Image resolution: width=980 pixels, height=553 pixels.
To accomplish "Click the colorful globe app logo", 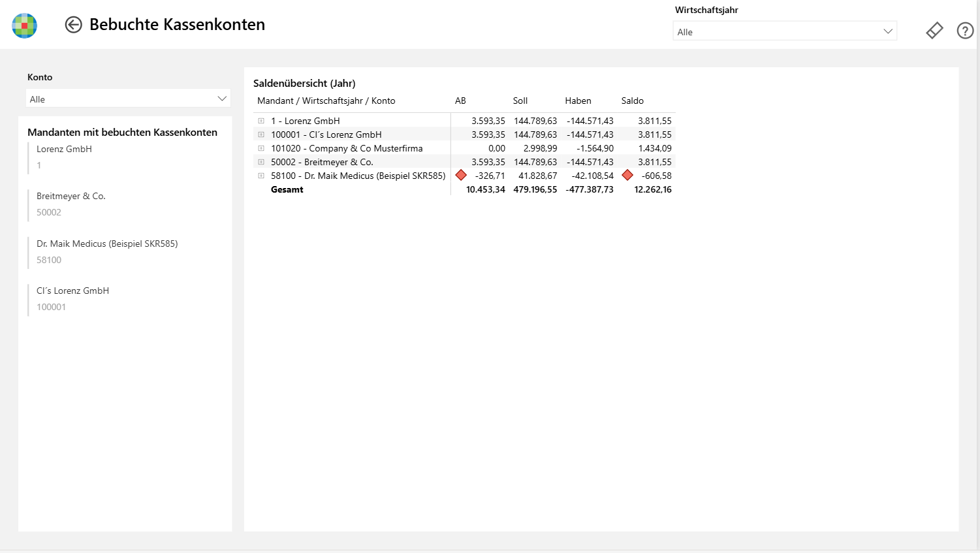I will pos(25,25).
